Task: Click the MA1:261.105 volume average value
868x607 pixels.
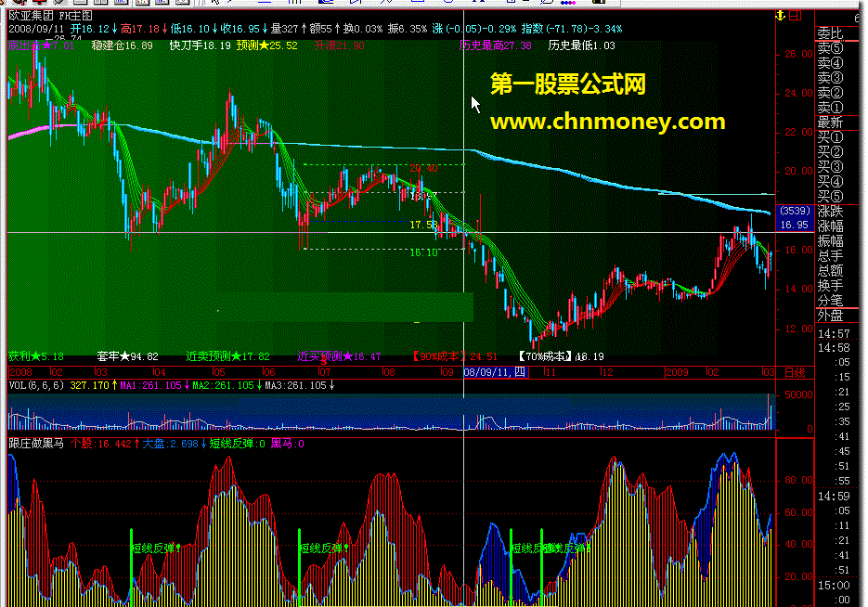Action: pyautogui.click(x=150, y=385)
